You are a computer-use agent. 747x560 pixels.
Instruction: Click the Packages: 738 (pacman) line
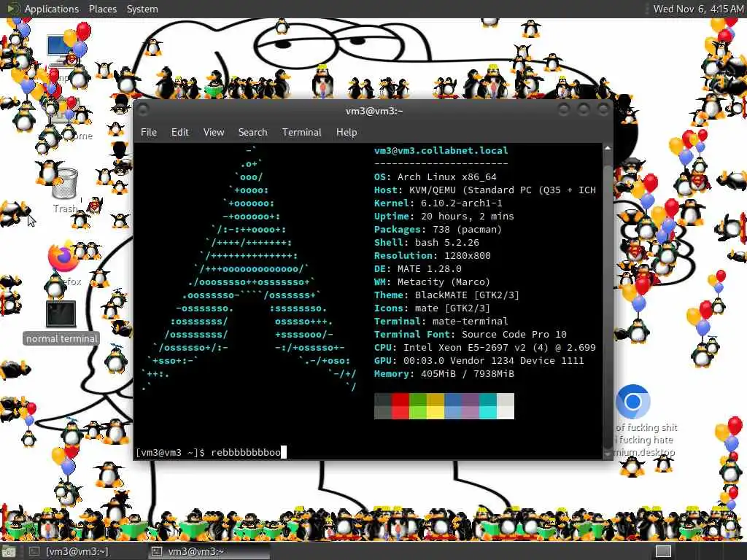438,230
